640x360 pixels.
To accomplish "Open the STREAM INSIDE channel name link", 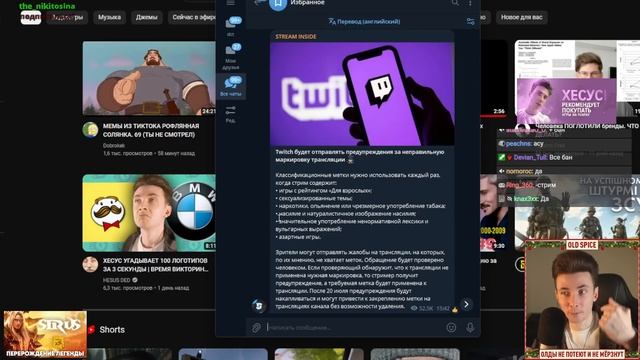I will pos(296,37).
